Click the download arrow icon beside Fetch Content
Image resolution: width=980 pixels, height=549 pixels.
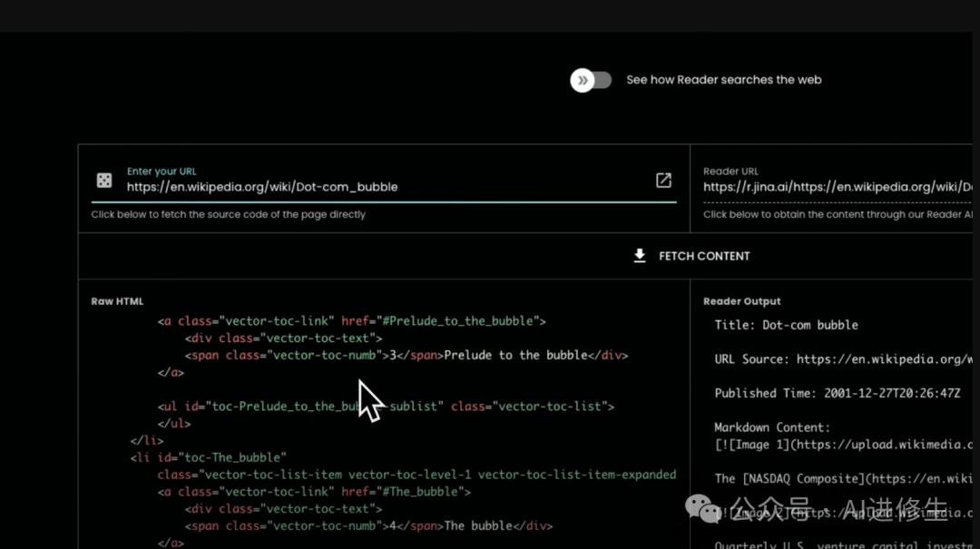click(x=640, y=256)
